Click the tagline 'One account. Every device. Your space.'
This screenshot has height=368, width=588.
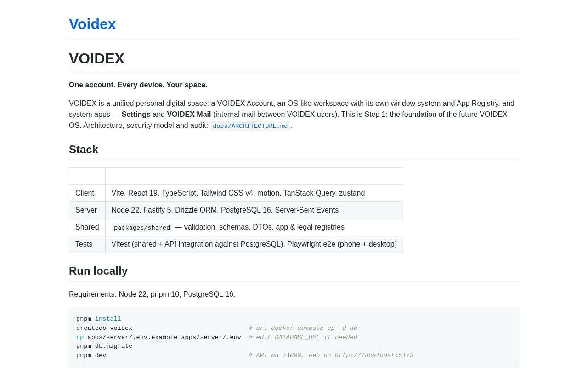click(x=138, y=85)
